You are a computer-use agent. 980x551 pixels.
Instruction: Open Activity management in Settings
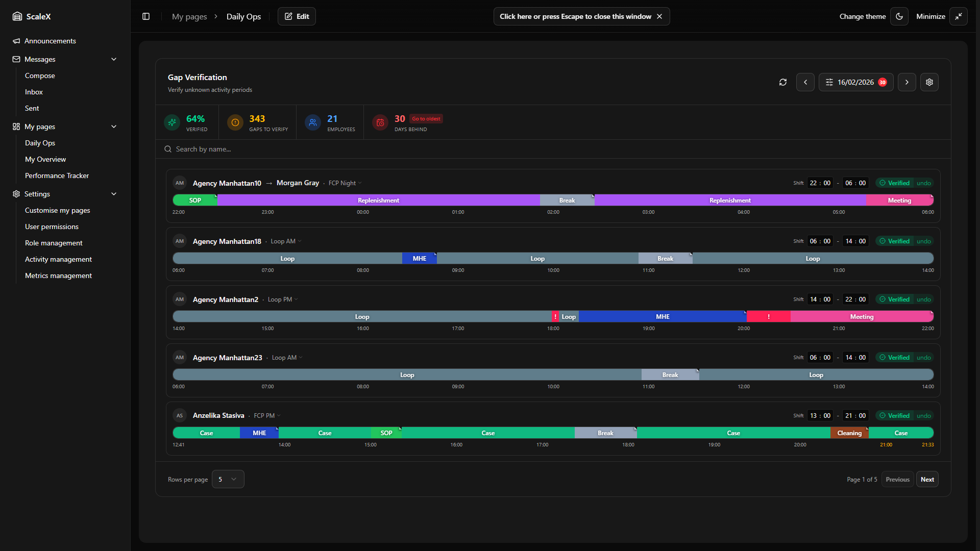click(x=58, y=259)
